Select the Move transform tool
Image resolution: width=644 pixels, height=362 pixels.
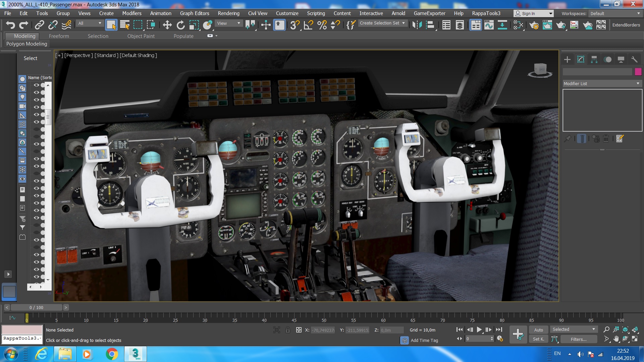tap(167, 25)
